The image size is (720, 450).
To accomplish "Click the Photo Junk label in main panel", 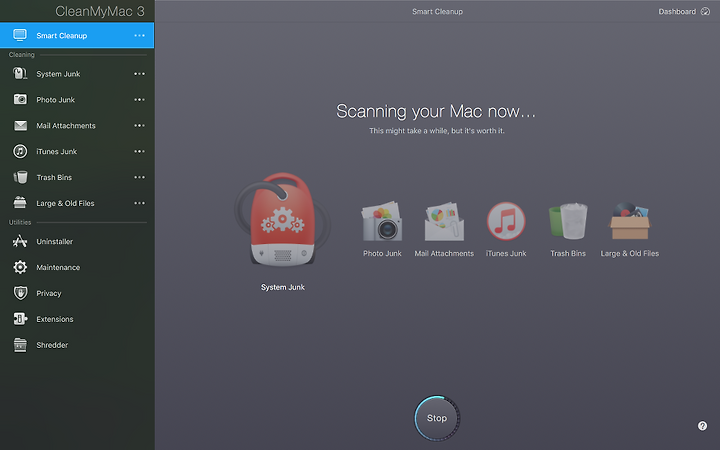I will click(x=382, y=253).
